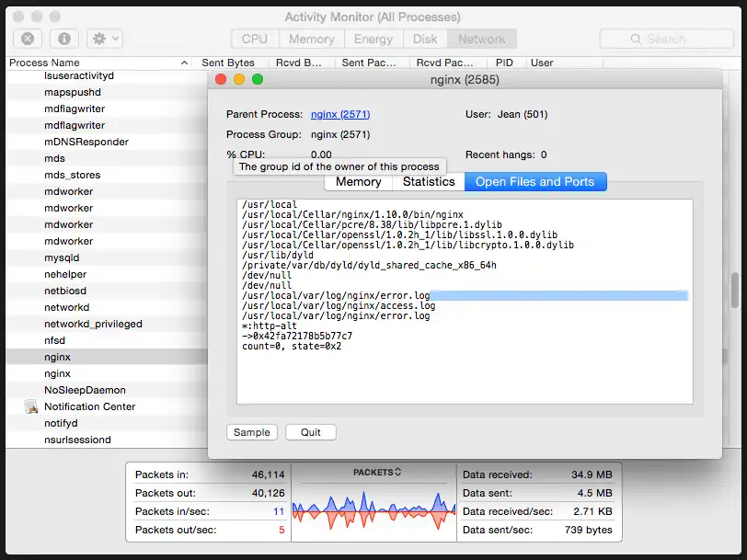The height and width of the screenshot is (560, 747).
Task: Select Open Files and Ports tab
Action: [535, 182]
